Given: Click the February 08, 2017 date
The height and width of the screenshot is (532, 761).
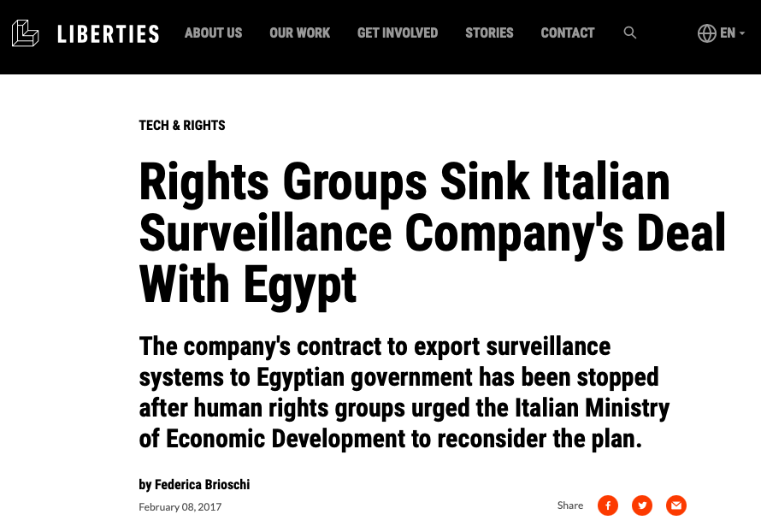Looking at the screenshot, I should tap(180, 507).
